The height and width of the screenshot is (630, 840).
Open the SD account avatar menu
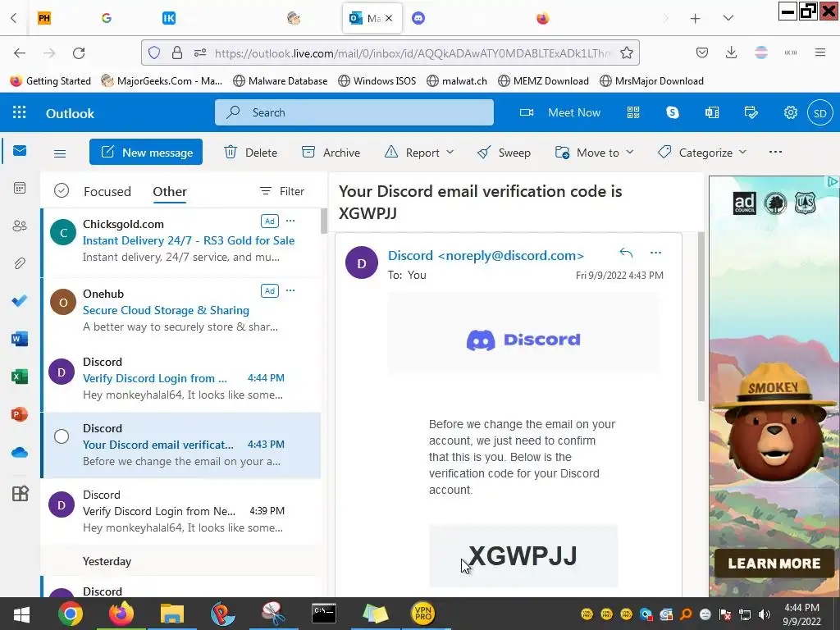[x=819, y=113]
